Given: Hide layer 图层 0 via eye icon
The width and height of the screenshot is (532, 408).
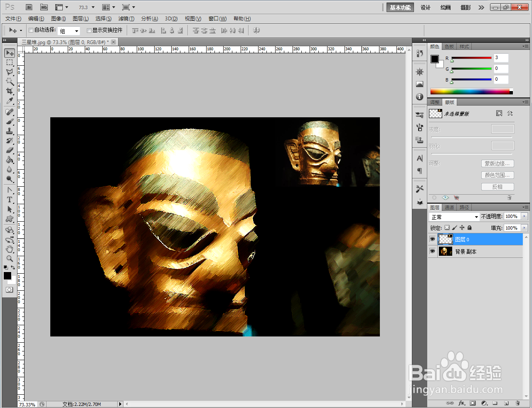Looking at the screenshot, I should pyautogui.click(x=432, y=239).
